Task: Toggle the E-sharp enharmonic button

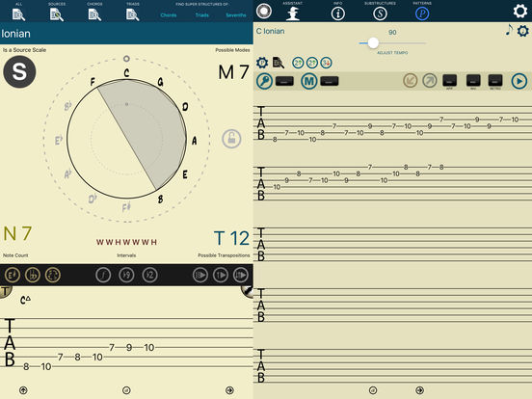Action: [x=12, y=275]
